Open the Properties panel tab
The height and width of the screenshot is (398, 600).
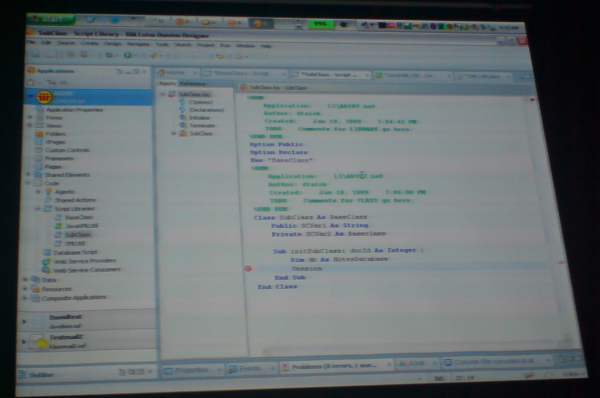coord(192,370)
